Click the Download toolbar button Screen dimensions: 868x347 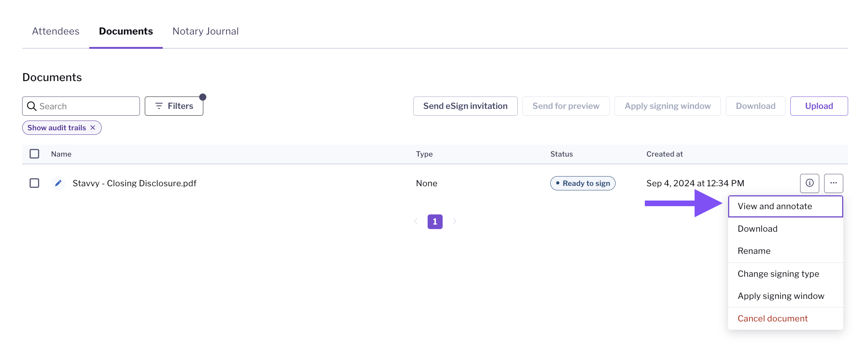pyautogui.click(x=755, y=106)
